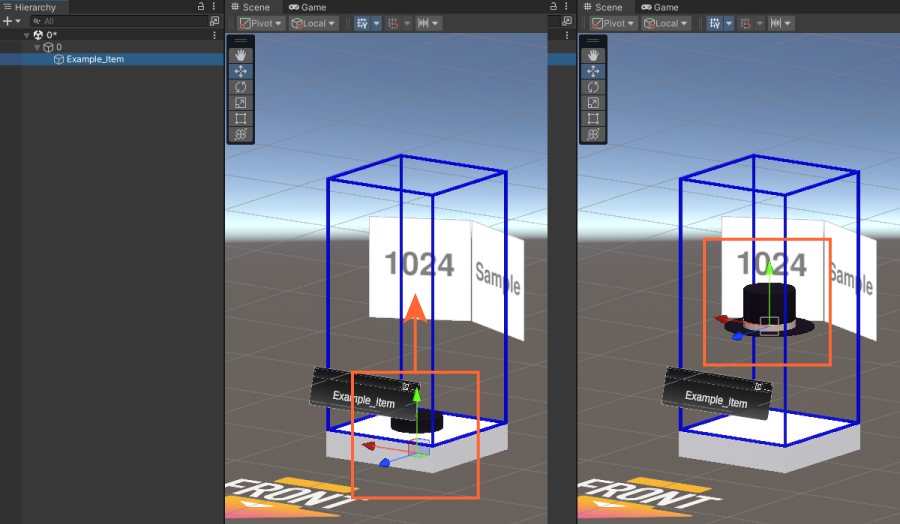This screenshot has width=900, height=524.
Task: Open grid settings arrow in left Scene view toolbar
Action: pyautogui.click(x=377, y=23)
